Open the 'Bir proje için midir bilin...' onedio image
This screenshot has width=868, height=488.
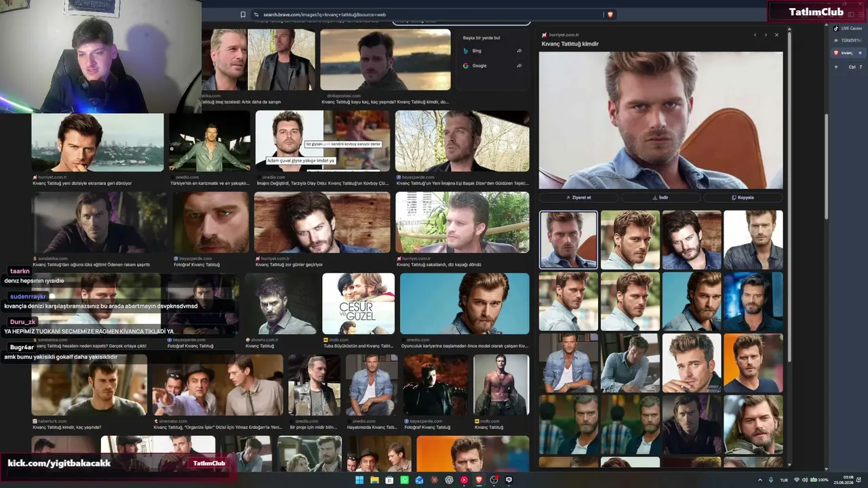tap(314, 385)
